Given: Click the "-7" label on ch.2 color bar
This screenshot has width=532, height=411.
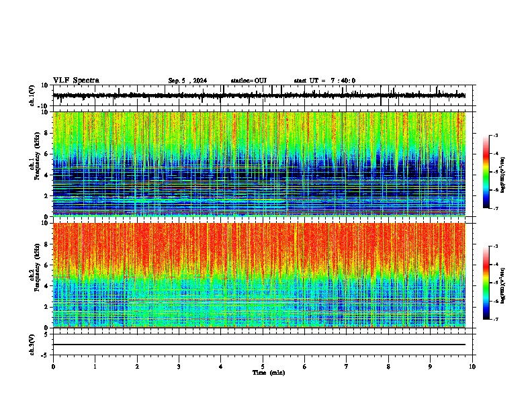Looking at the screenshot, I should [x=495, y=319].
